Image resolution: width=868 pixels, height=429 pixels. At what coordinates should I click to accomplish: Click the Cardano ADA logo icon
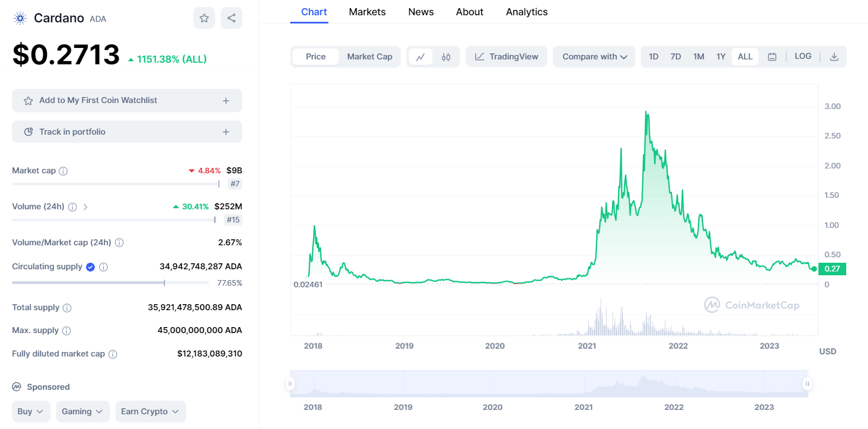tap(20, 19)
